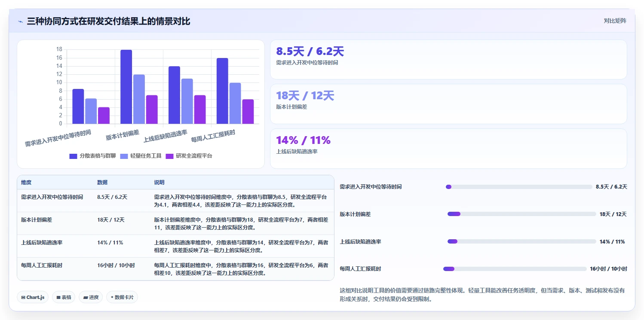Click the 上线后缺陷逃逸率 progress bar

pos(522,241)
